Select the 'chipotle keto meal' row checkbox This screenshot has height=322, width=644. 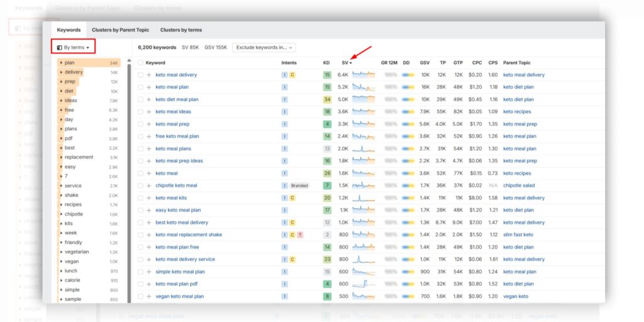(x=140, y=186)
